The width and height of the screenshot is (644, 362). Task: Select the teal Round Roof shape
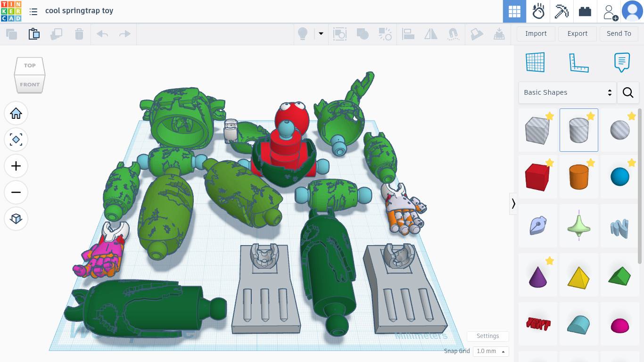coord(579,324)
